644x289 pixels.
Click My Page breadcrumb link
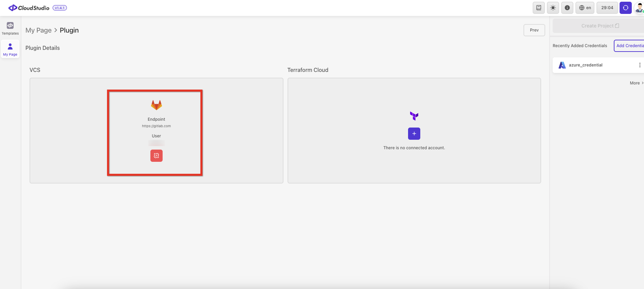click(38, 30)
